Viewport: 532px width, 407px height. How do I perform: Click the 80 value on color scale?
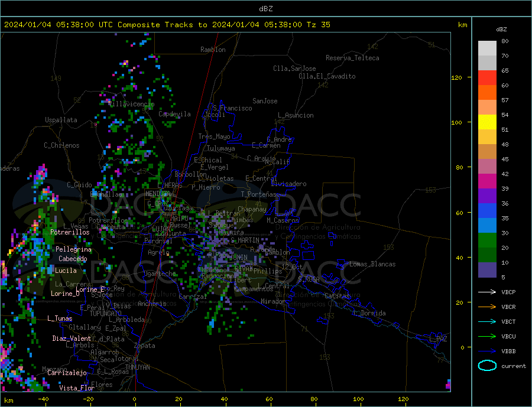click(505, 41)
